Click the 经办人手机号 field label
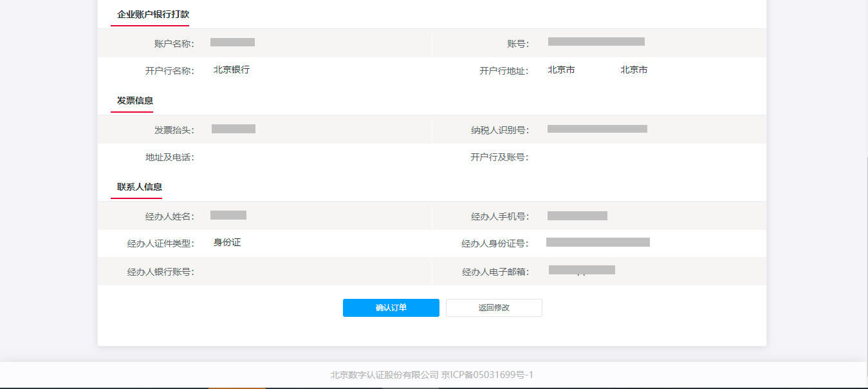The height and width of the screenshot is (389, 868). [x=500, y=216]
